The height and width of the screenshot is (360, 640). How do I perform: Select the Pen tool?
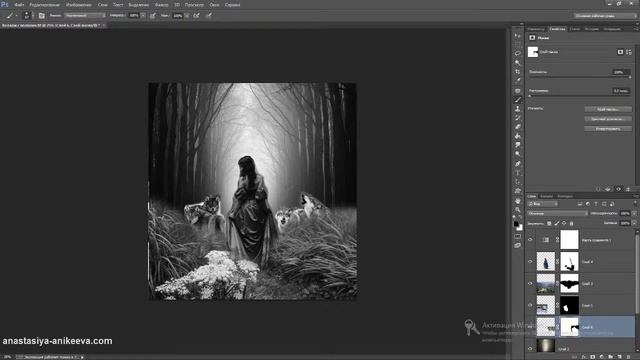tap(518, 163)
